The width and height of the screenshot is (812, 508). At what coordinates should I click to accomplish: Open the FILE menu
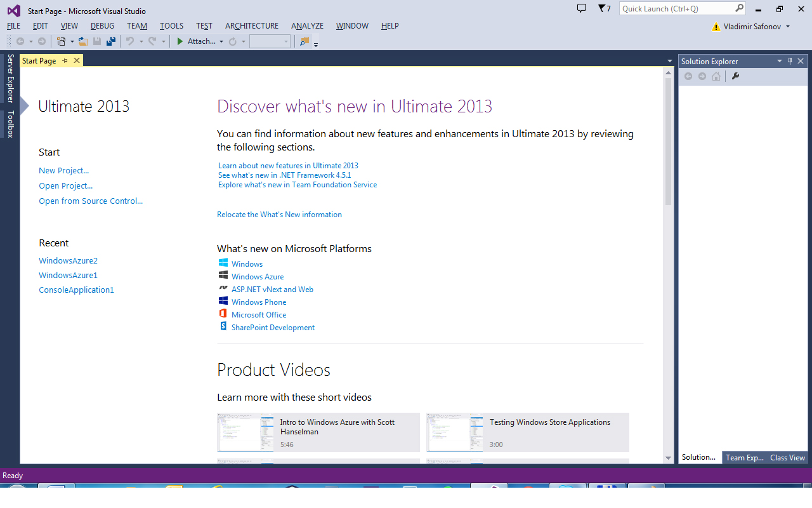13,26
